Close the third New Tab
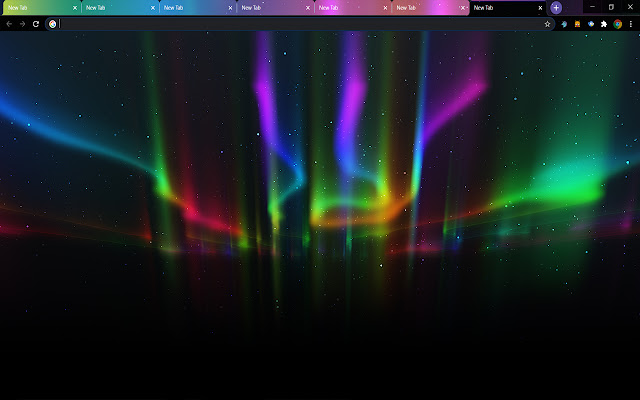 (230, 7)
